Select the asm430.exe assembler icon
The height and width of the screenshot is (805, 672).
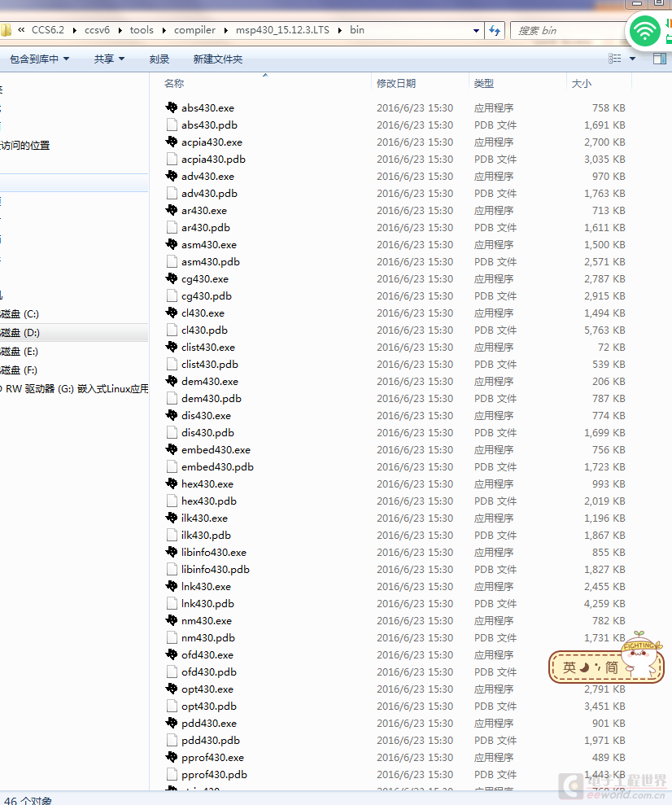(x=172, y=244)
